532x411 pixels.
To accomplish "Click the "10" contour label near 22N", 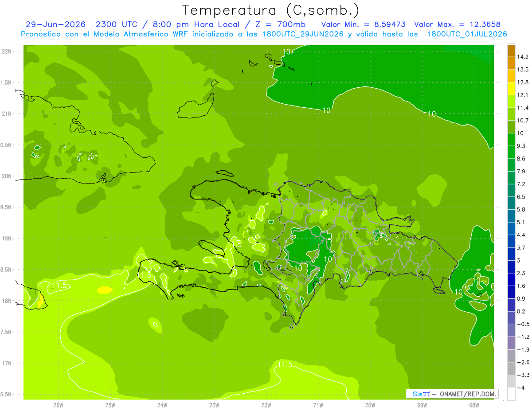I will pyautogui.click(x=287, y=52).
